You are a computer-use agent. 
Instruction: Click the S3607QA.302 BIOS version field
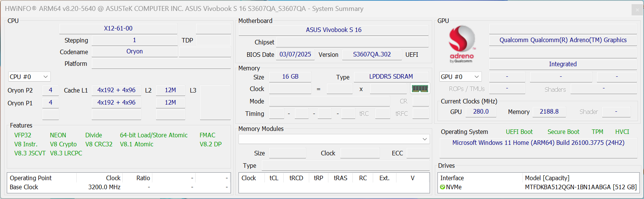(x=372, y=55)
